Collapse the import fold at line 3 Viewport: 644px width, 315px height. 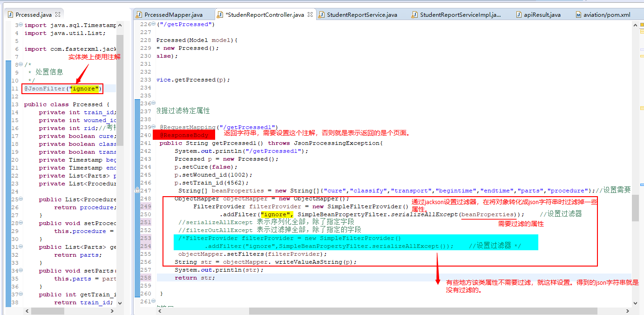tap(20, 25)
